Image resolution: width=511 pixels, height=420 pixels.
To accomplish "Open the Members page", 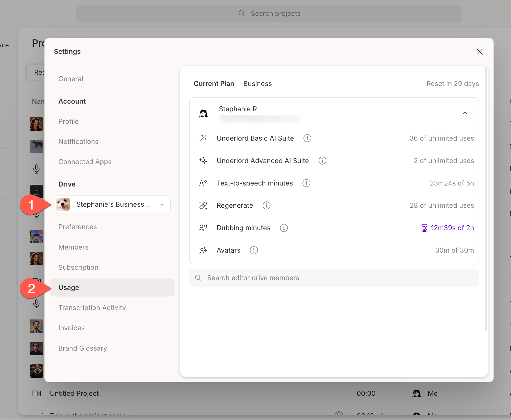I will click(x=73, y=247).
